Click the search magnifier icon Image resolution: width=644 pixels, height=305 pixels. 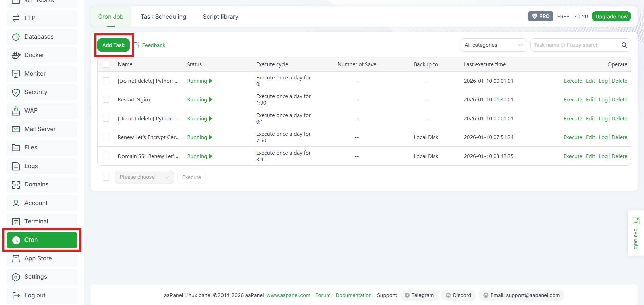624,45
